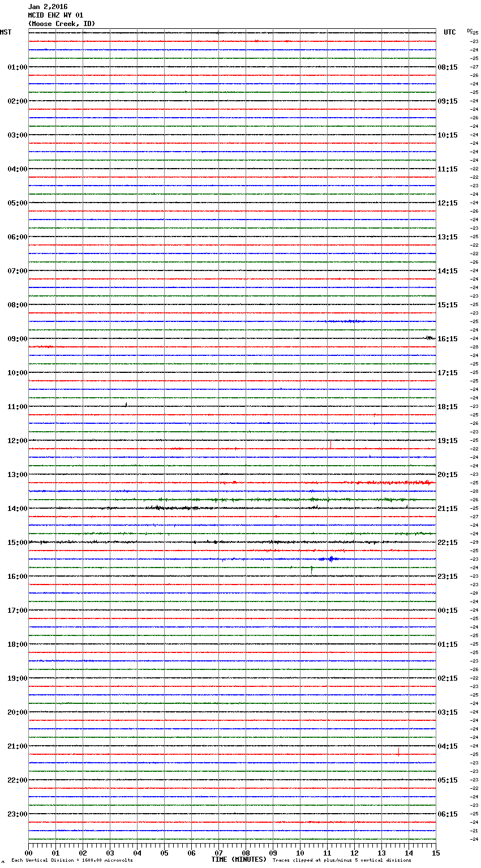Select the 16:00 MST row label
The image size is (481, 868).
18,577
